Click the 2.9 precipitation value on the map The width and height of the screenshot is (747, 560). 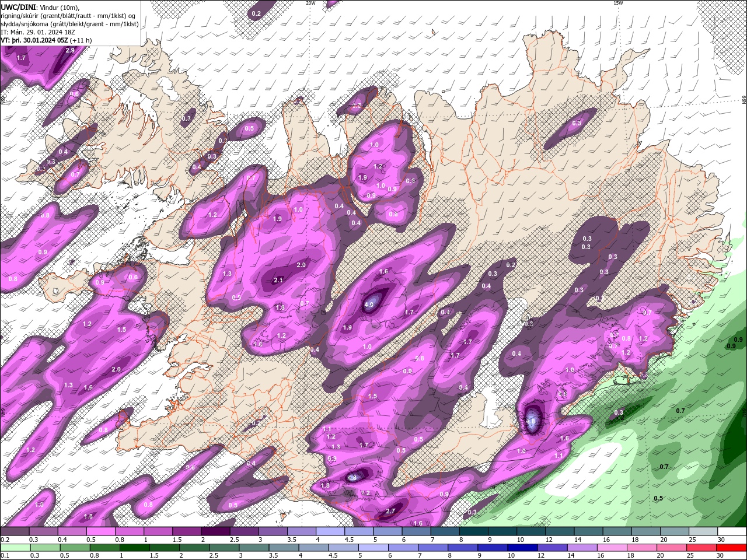point(70,51)
